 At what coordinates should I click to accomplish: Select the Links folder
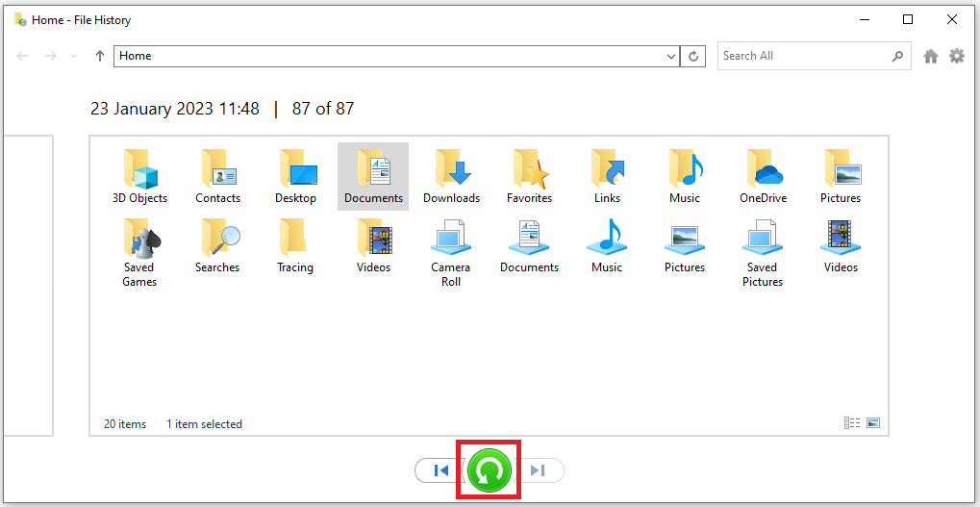[x=608, y=177]
